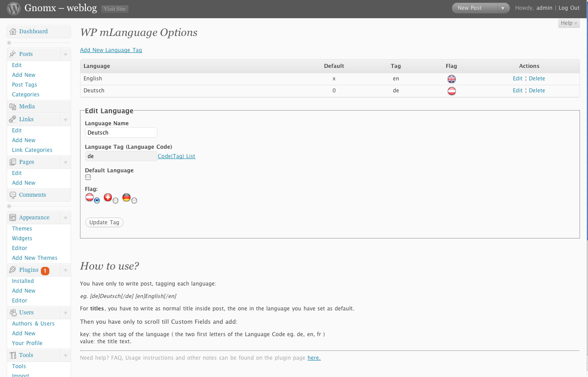Collapse the Appearance menu arrow

[x=65, y=218]
